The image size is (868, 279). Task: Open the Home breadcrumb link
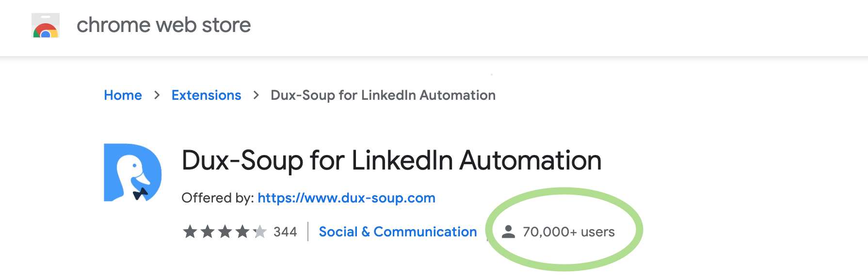pos(123,95)
